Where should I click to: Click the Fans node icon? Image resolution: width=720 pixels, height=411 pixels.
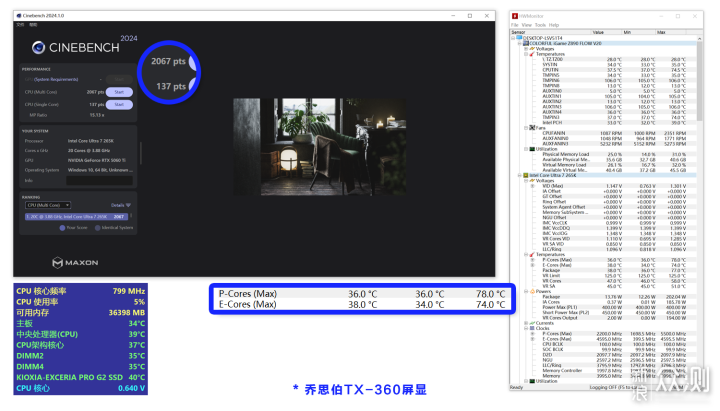532,128
